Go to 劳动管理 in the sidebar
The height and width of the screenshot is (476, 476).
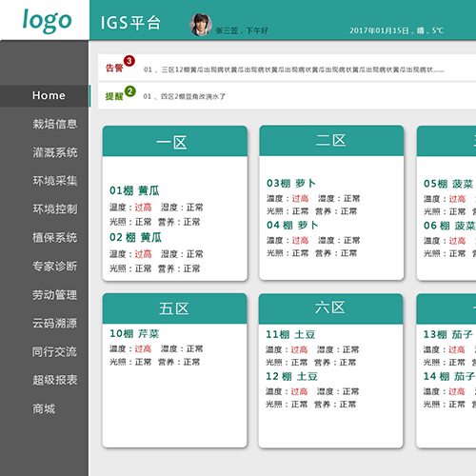(55, 295)
